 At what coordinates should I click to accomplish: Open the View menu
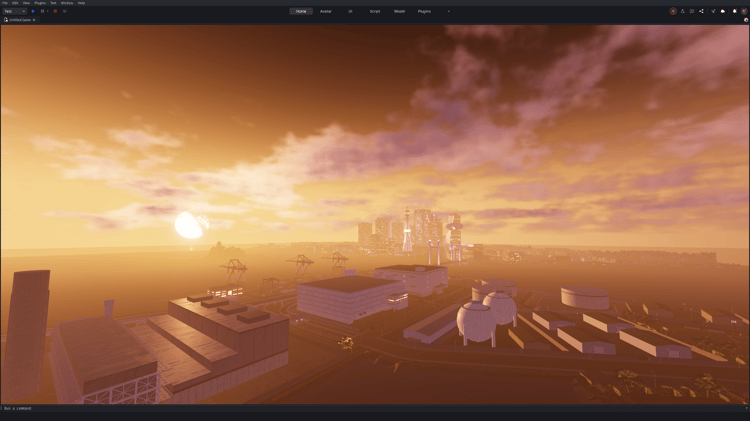(x=26, y=3)
